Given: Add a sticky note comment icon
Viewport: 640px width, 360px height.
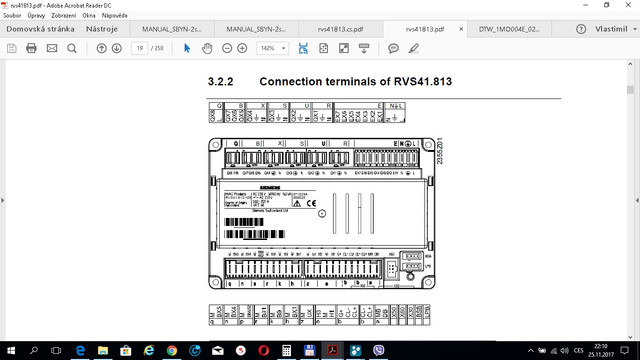Looking at the screenshot, I should (393, 48).
